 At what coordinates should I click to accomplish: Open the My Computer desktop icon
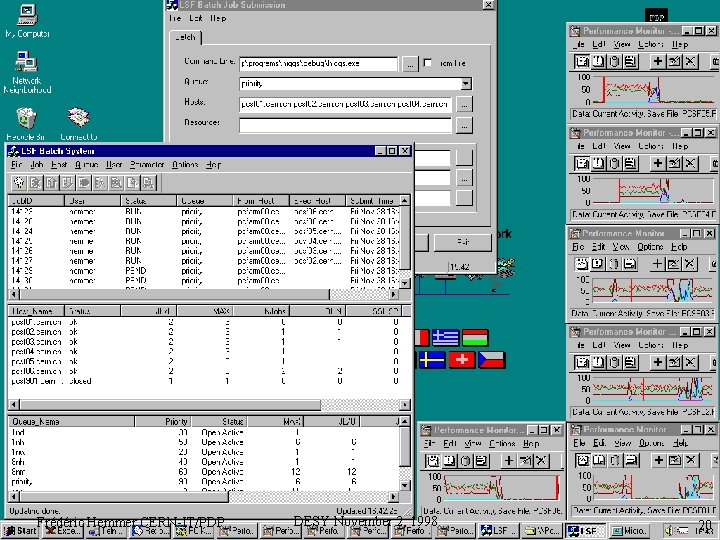(x=27, y=21)
